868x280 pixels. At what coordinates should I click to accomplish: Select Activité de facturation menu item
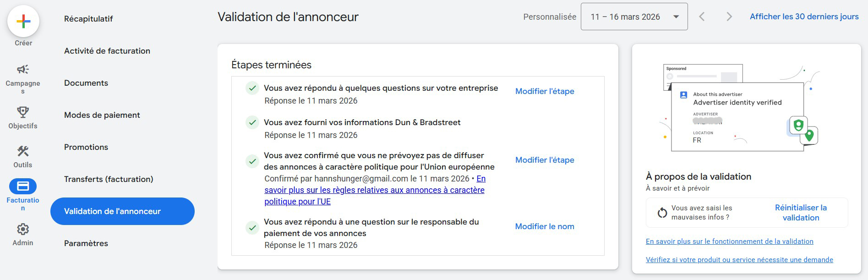click(107, 51)
